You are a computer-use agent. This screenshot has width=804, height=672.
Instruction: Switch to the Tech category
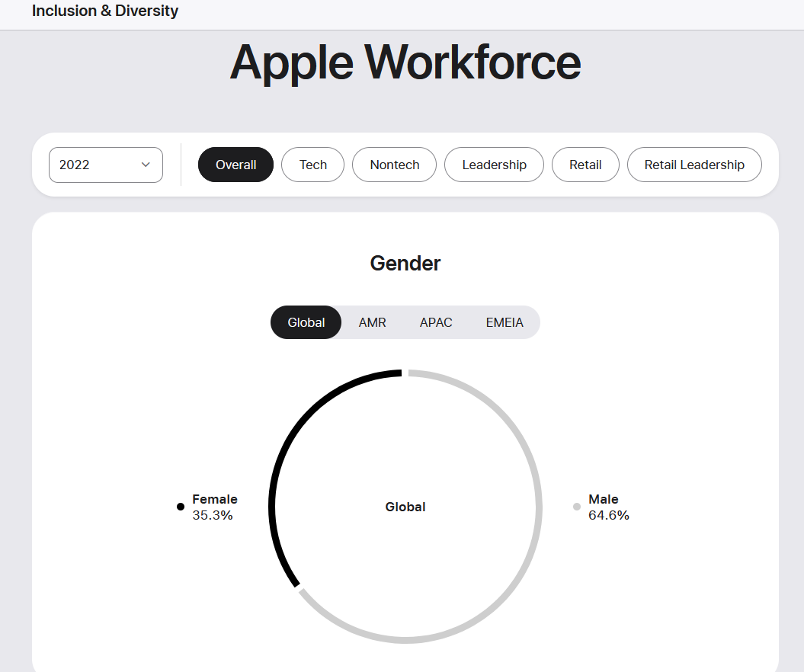(312, 165)
